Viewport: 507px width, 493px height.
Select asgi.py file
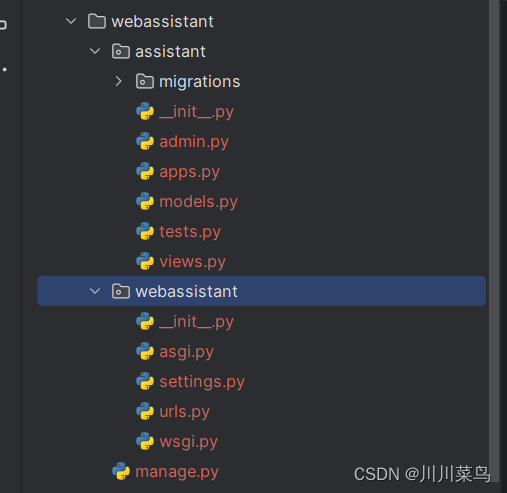[186, 352]
